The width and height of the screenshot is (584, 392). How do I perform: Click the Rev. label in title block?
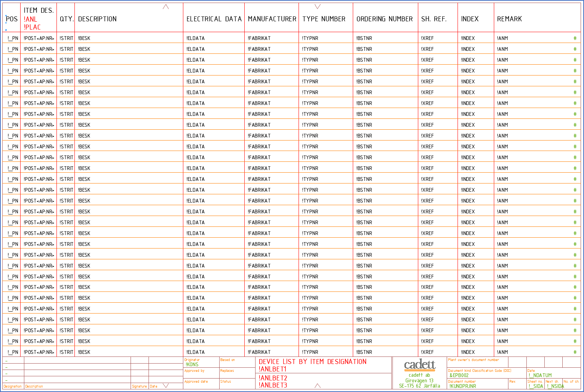coord(513,382)
